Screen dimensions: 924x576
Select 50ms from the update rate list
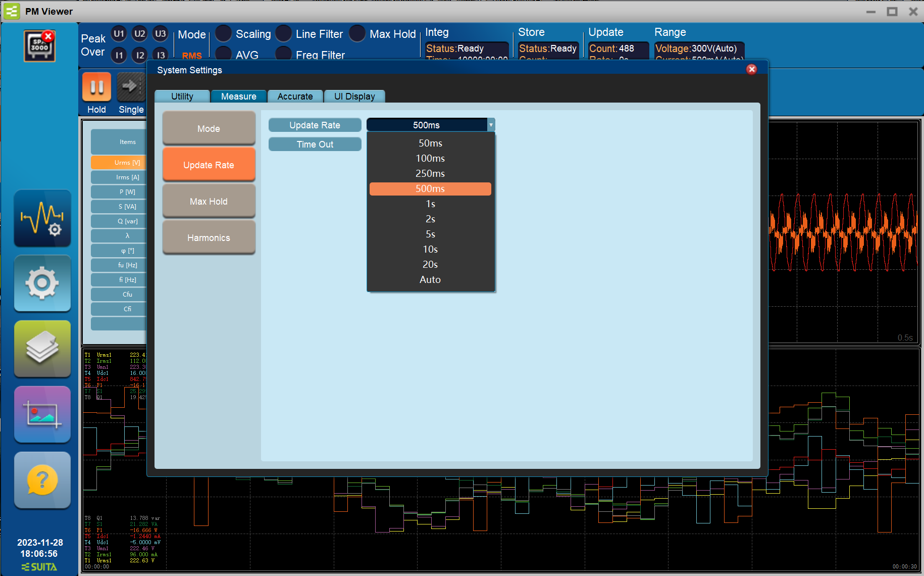(x=430, y=143)
